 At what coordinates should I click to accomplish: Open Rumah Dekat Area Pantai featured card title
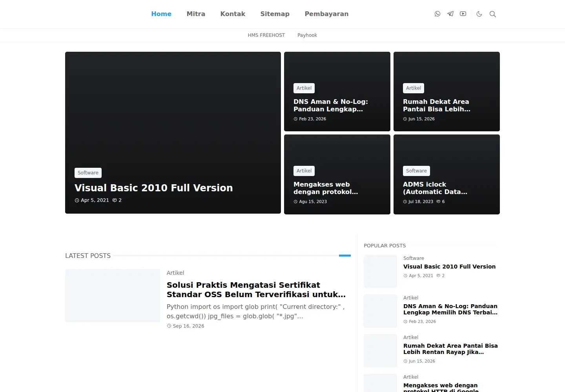[436, 105]
